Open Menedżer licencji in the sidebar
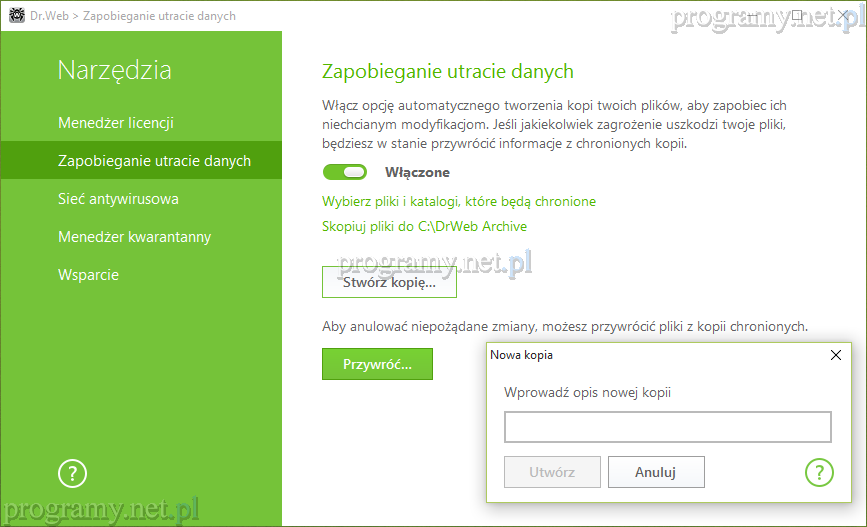 pyautogui.click(x=116, y=123)
